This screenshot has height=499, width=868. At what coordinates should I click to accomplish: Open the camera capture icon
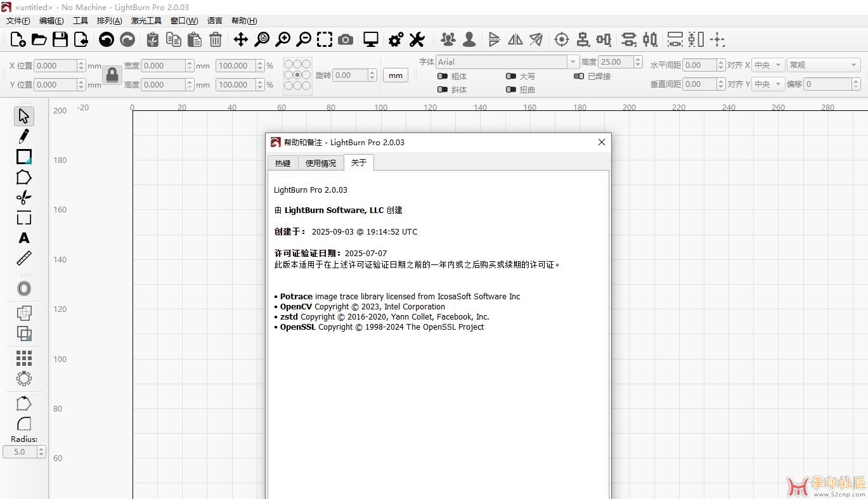346,40
